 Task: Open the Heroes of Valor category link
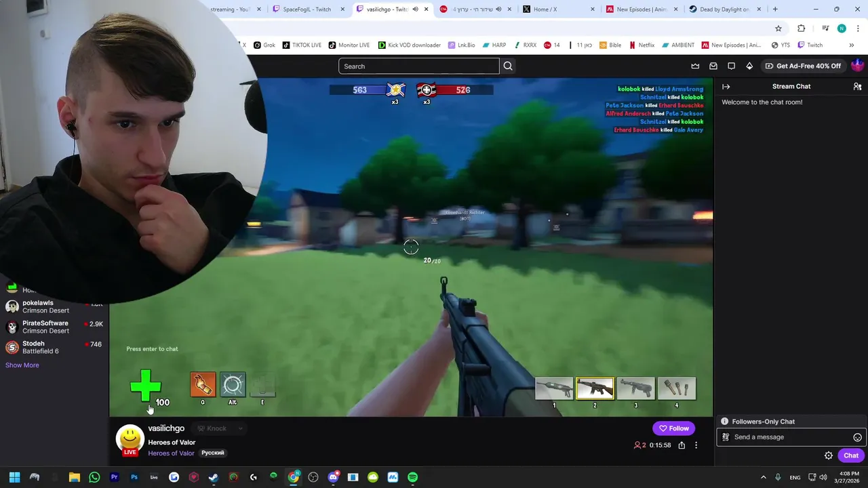tap(171, 453)
